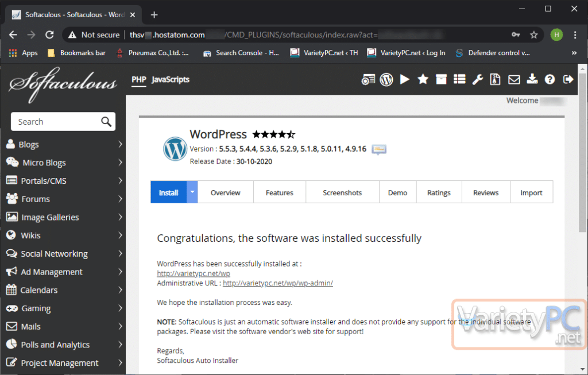Viewport: 588px width, 375px height.
Task: Expand the Micro Blogs category
Action: coord(64,163)
